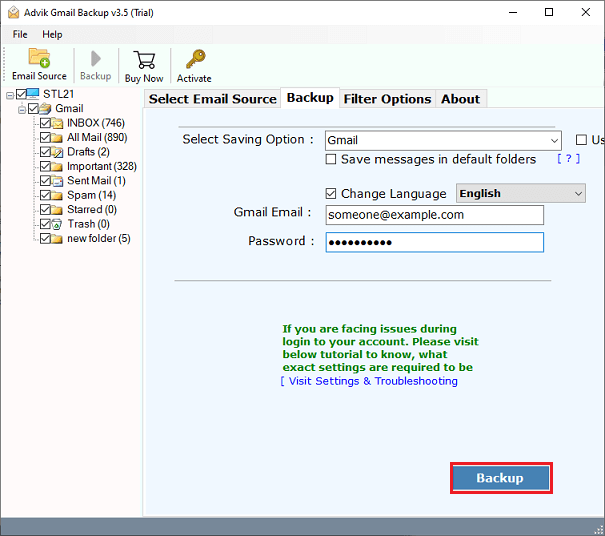This screenshot has height=536, width=605.
Task: Select Important (328) folder label
Action: pyautogui.click(x=102, y=167)
